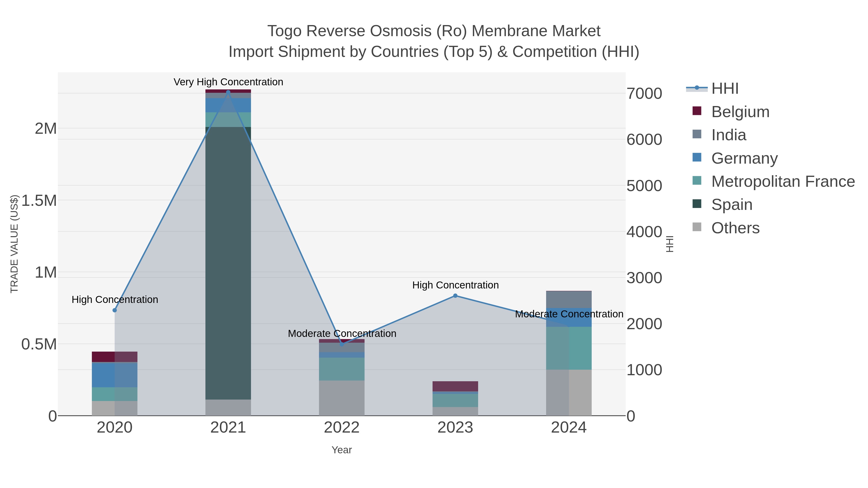Click the HHI data point for 2022
868x488 pixels.
(342, 344)
